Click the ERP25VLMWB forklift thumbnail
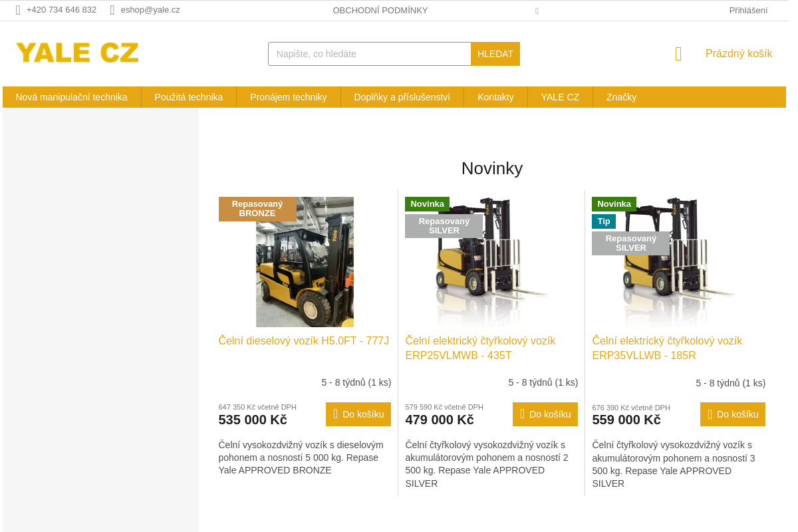Viewport: 798px width, 532px height. coord(491,261)
